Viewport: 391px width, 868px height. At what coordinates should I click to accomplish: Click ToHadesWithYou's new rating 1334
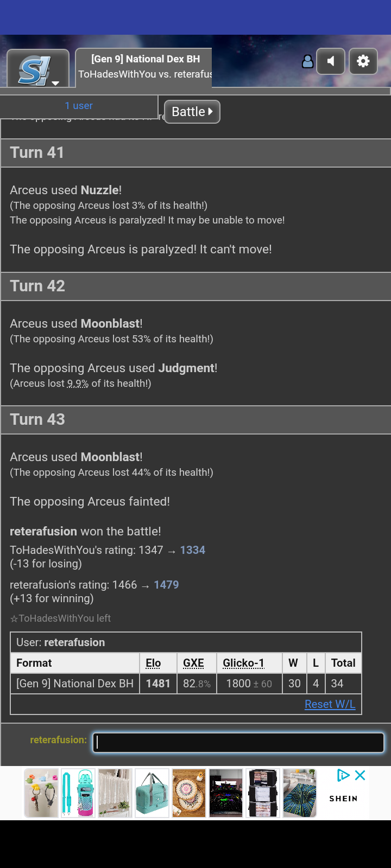click(193, 550)
